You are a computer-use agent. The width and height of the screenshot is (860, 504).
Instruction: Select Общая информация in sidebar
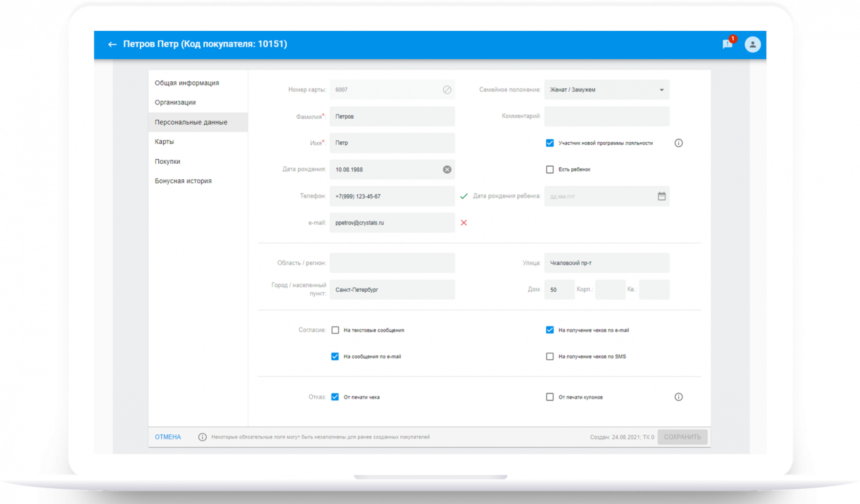pos(187,83)
